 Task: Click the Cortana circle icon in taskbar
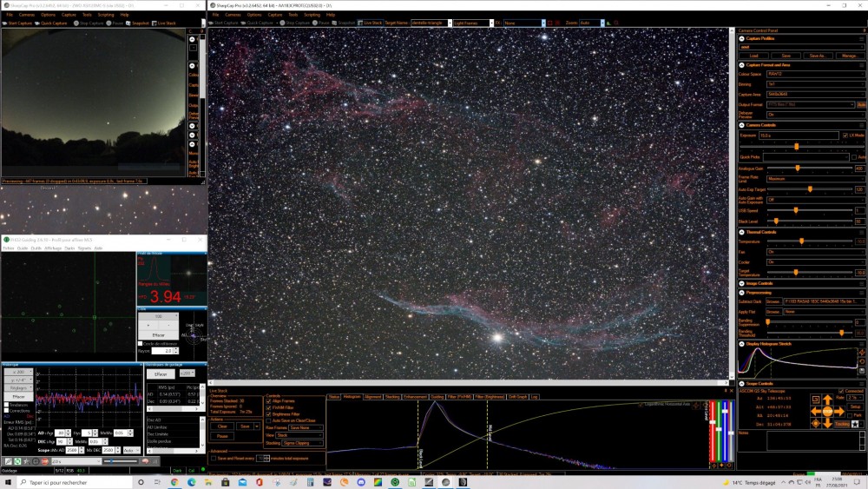click(x=141, y=482)
